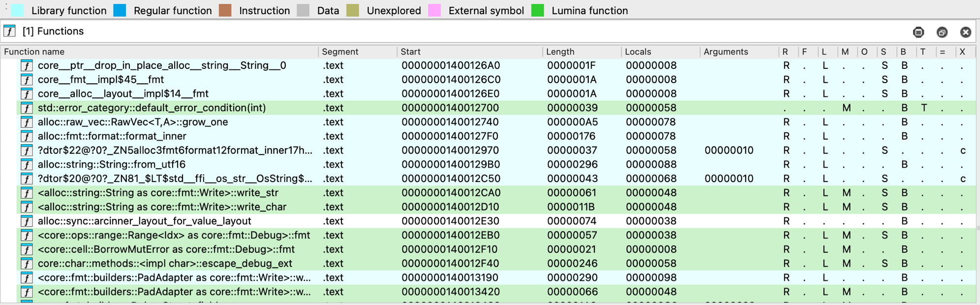
Task: Click function icon for escape_debug_ext row
Action: coord(27,264)
